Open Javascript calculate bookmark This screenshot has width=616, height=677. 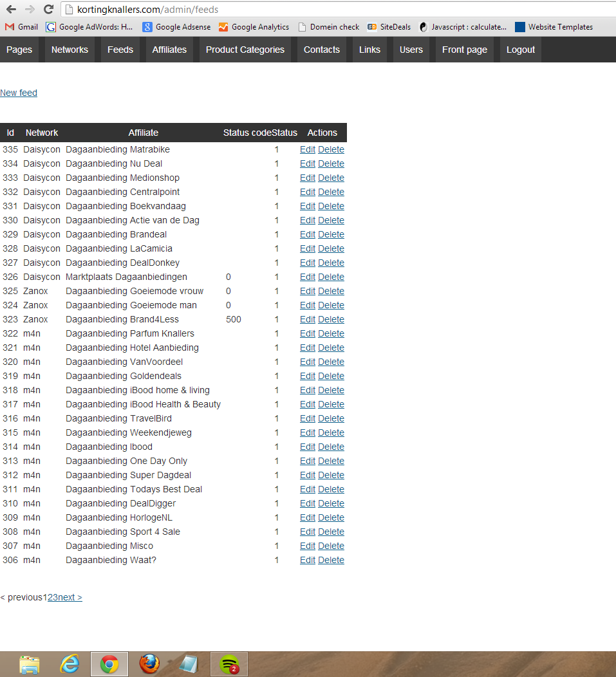coord(463,27)
